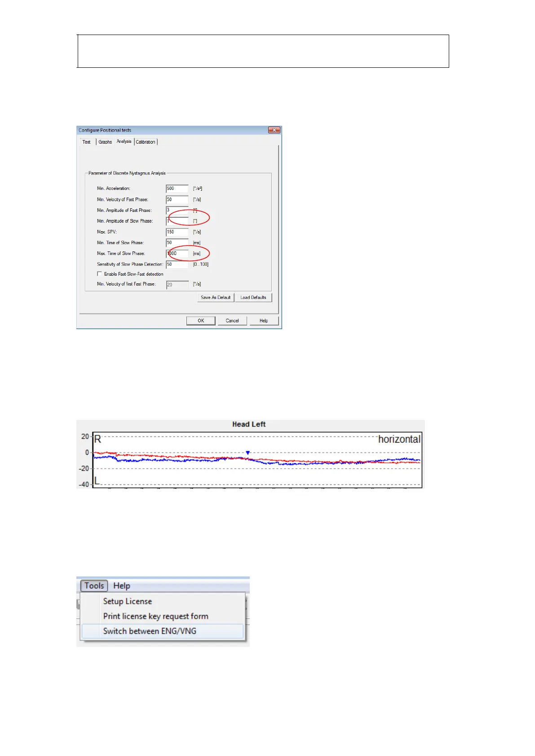Open Help in the configuration dialog
Screen dimensions: 535x756
pos(264,321)
